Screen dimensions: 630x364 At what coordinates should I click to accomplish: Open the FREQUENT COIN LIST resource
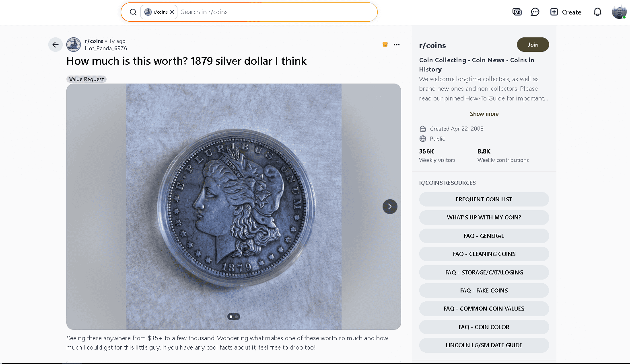click(484, 199)
